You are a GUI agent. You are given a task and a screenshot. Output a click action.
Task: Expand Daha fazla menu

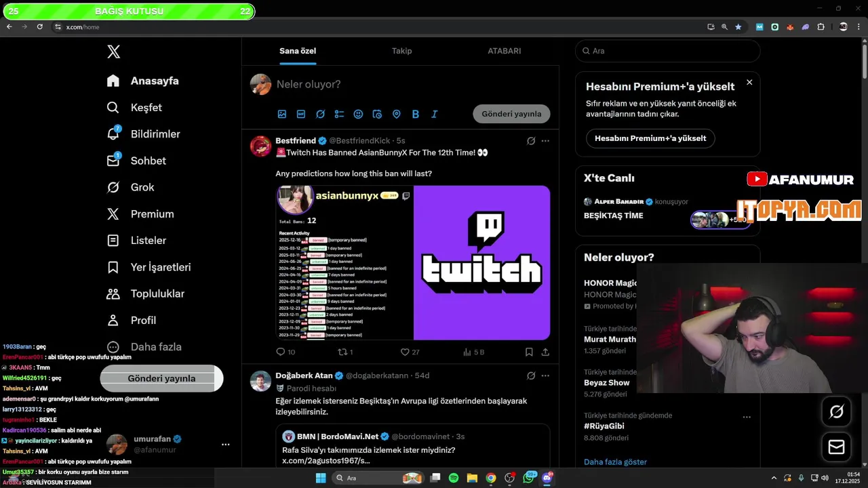pyautogui.click(x=144, y=346)
